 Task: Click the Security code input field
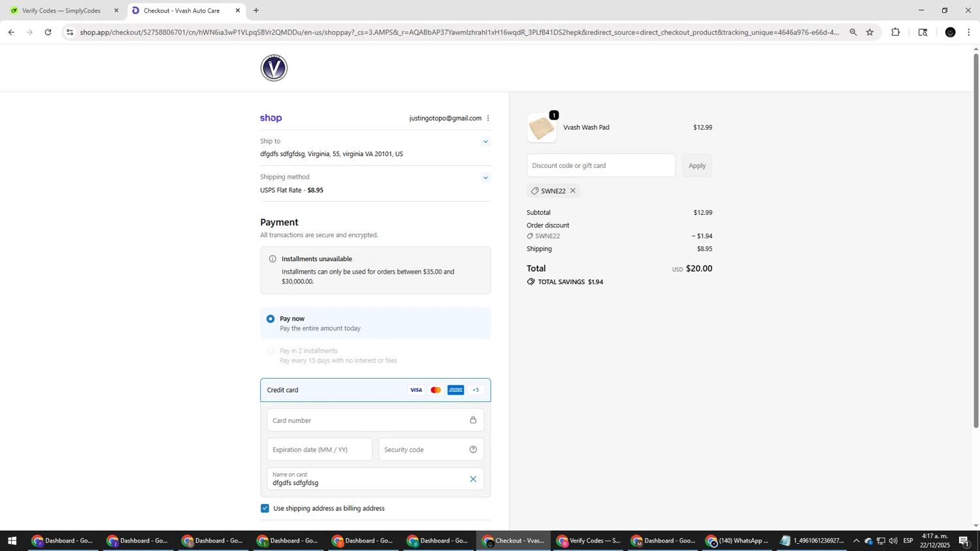pos(431,450)
